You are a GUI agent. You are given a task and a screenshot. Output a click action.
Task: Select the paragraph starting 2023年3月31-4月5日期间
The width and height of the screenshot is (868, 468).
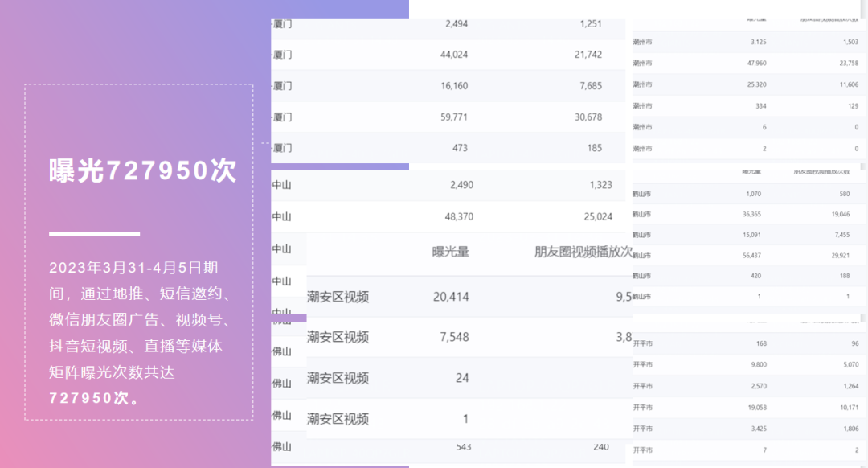tap(139, 333)
